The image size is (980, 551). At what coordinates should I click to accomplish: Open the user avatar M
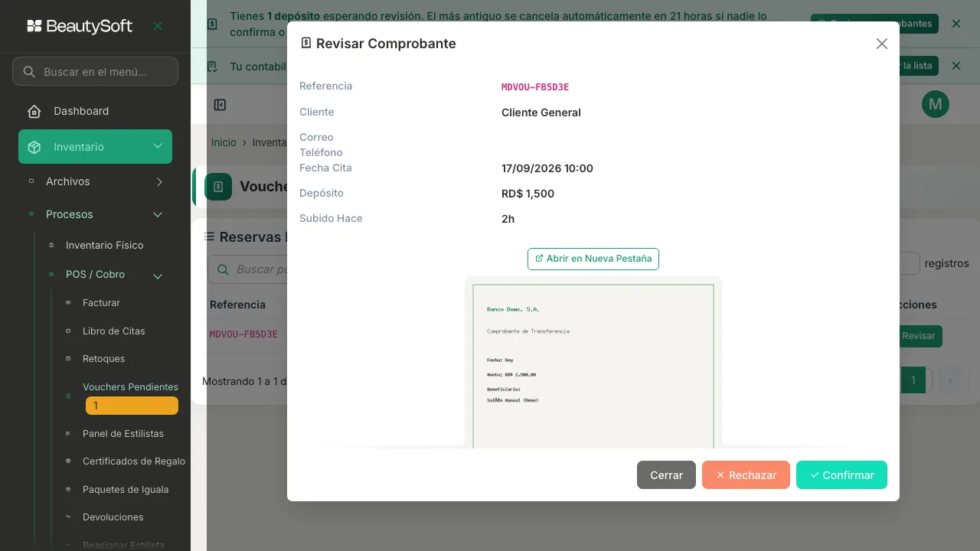[935, 104]
